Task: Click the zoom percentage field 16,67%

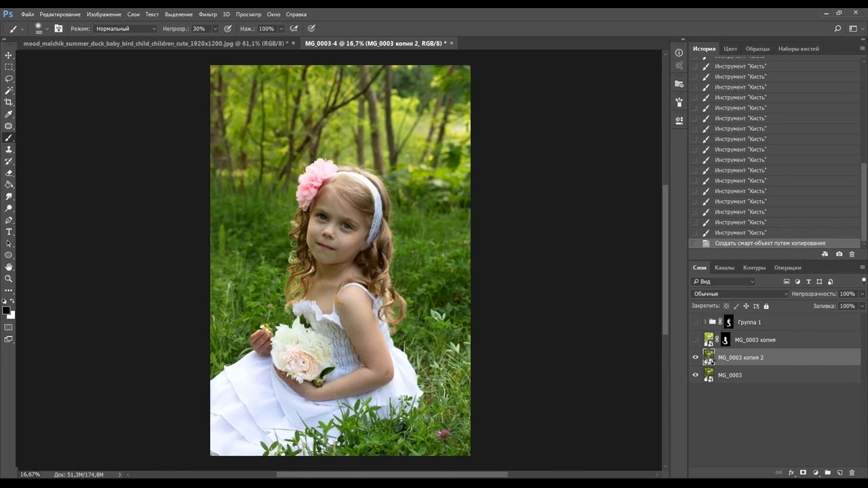Action: [x=30, y=474]
